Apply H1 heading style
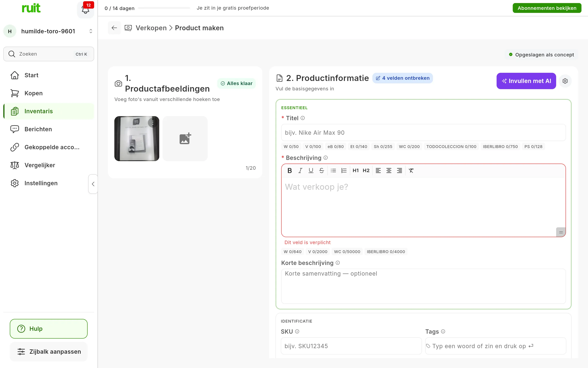This screenshot has height=368, width=588. [355, 171]
